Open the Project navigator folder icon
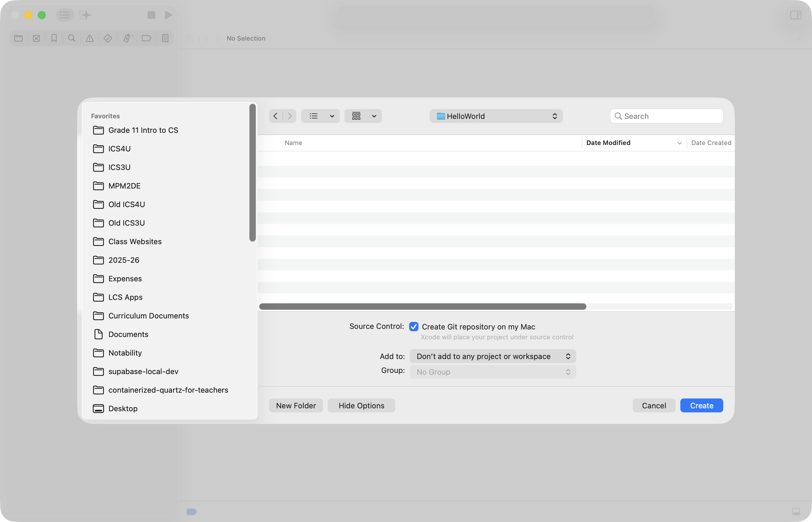This screenshot has width=812, height=522. coord(18,38)
